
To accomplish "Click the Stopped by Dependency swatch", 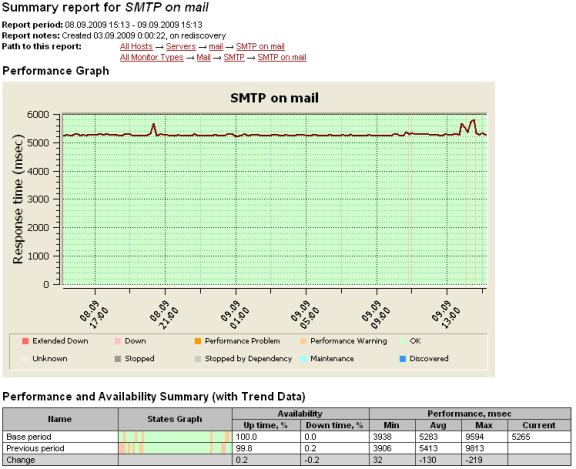I will (x=198, y=359).
